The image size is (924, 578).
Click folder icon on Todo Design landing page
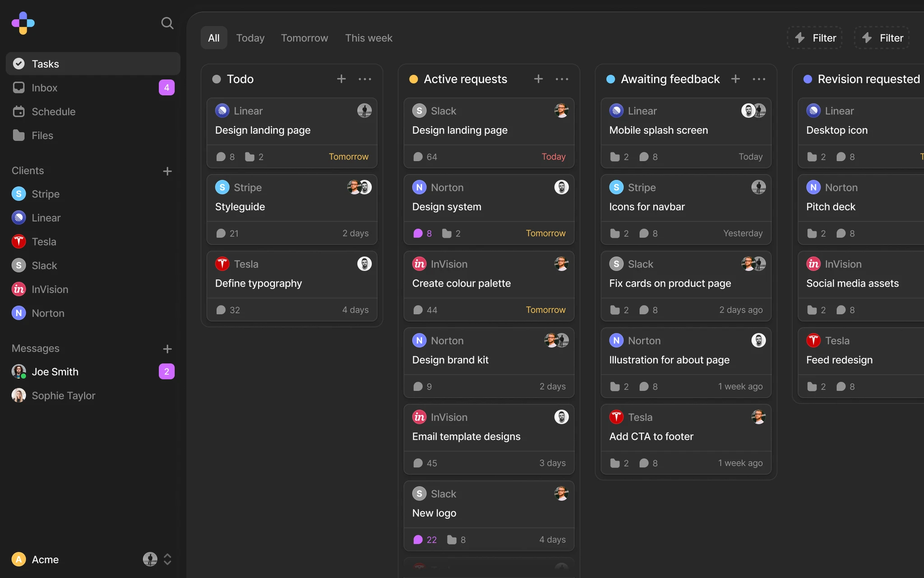pos(249,157)
